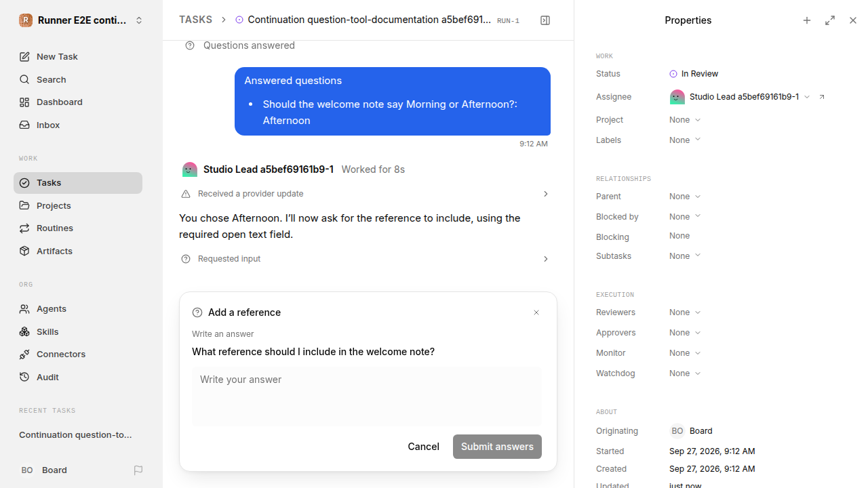Open assignee details arrow icon
The image size is (868, 488).
click(822, 97)
